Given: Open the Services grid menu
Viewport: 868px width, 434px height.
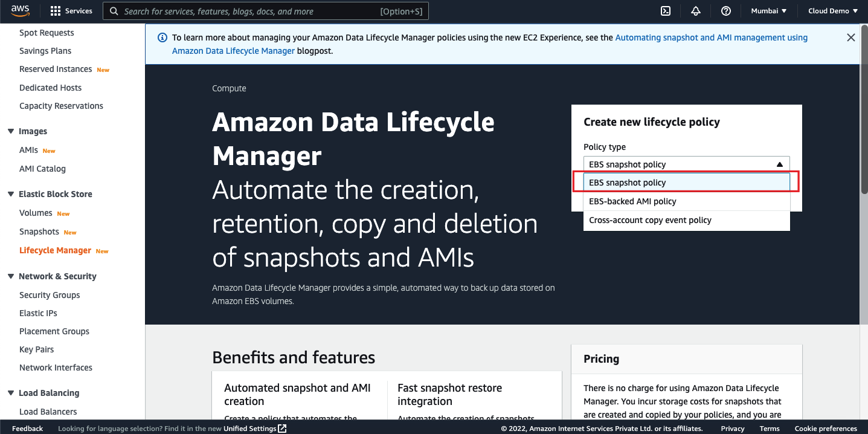Looking at the screenshot, I should click(x=56, y=11).
